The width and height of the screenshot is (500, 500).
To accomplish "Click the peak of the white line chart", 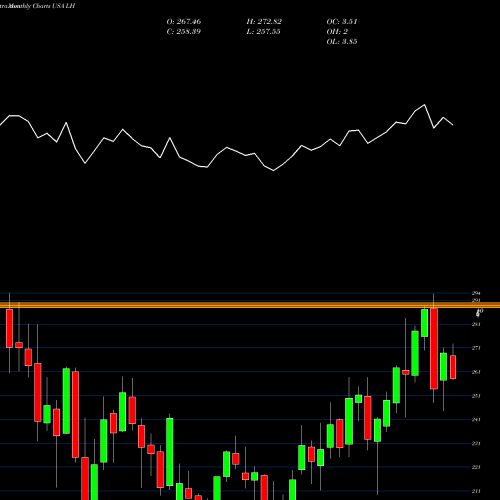I will [424, 105].
